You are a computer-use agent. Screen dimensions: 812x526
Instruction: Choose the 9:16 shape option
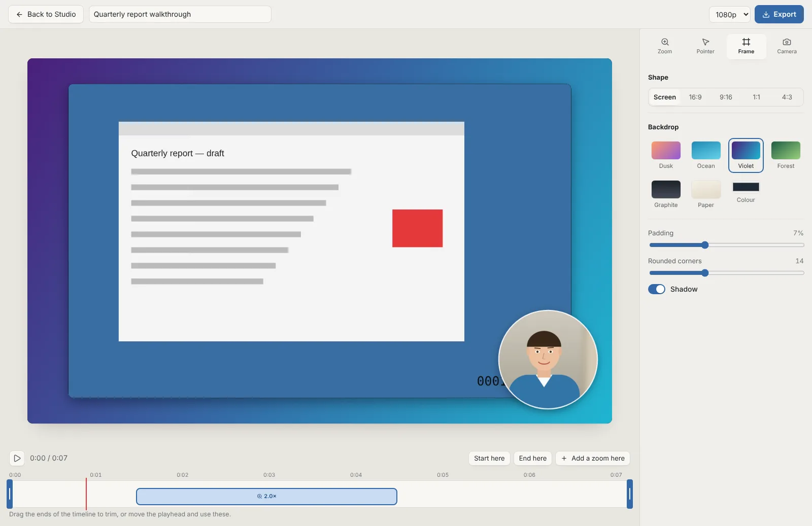pyautogui.click(x=726, y=97)
